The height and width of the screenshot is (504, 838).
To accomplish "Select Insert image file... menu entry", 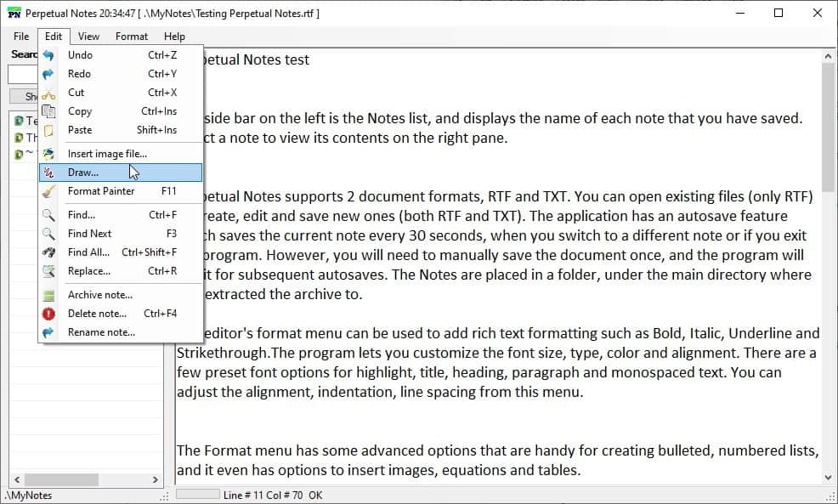I will [107, 154].
